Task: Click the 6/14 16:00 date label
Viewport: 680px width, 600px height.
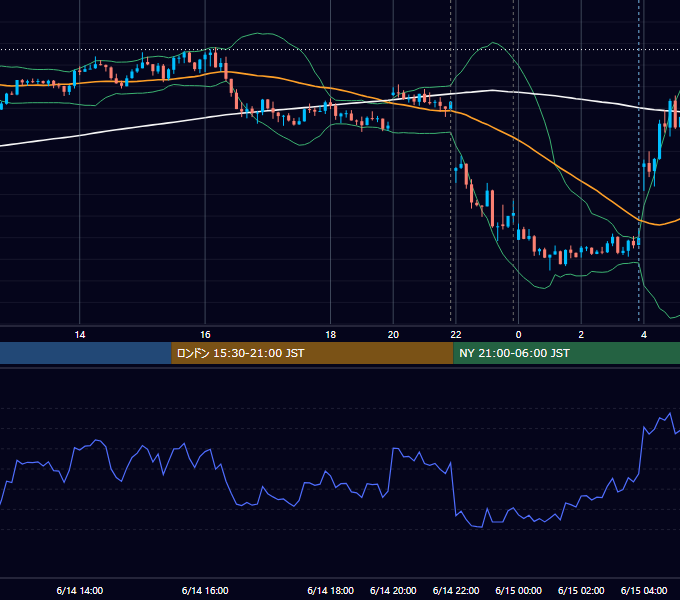Action: click(205, 590)
